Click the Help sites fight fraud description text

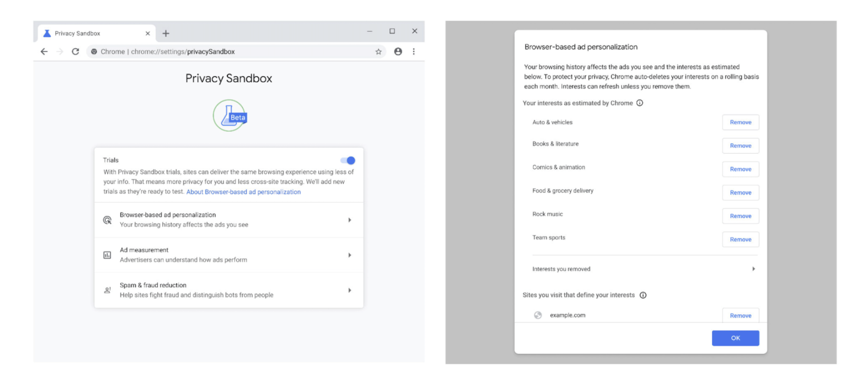click(x=197, y=295)
